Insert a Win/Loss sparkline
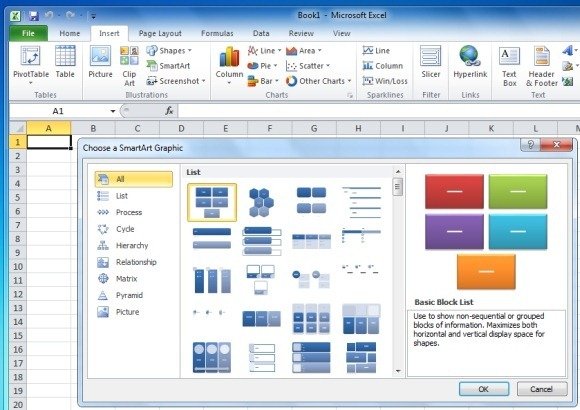580x410 pixels. pos(385,81)
